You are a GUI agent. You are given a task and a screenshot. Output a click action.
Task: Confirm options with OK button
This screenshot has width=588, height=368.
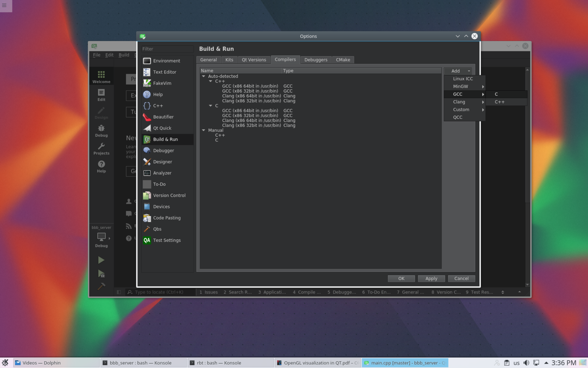tap(401, 279)
